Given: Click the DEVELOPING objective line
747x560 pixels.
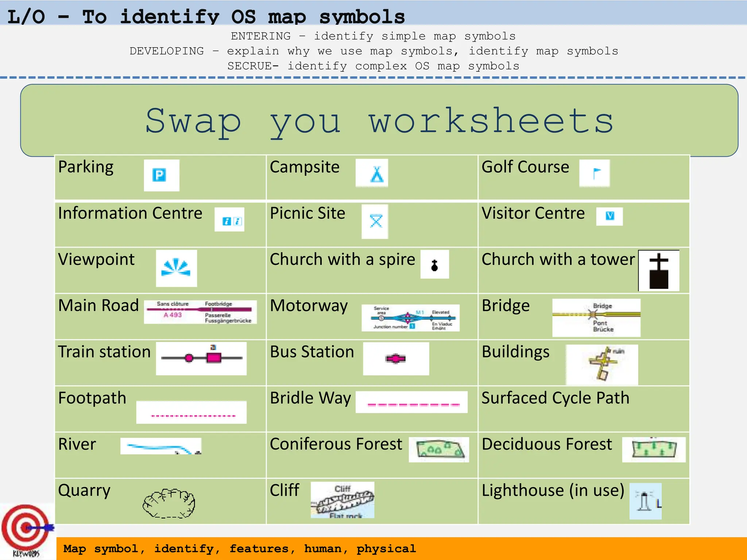Looking at the screenshot, I should click(374, 51).
